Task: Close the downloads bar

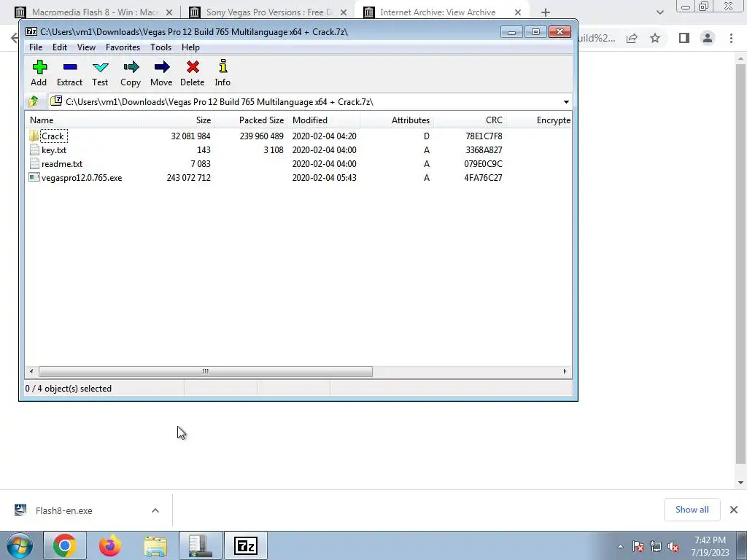Action: click(734, 510)
